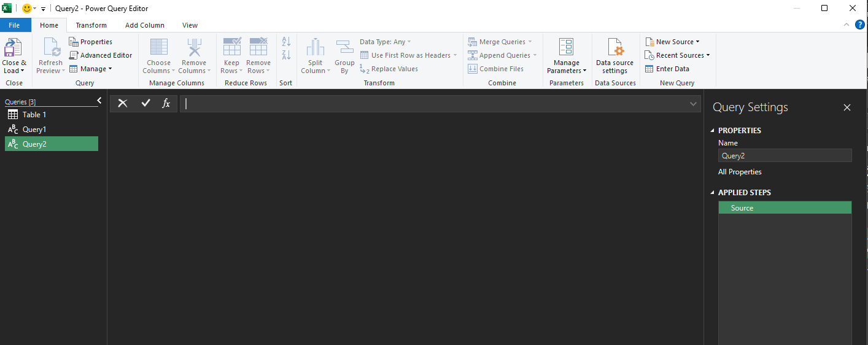Click the Choose Columns icon
Screen dimensions: 868x345
click(158, 48)
